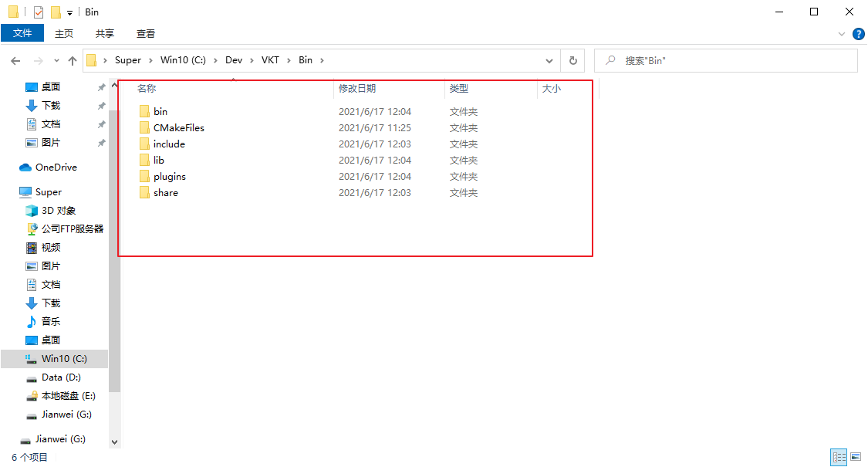Select the include folder icon
The image size is (868, 467).
point(144,144)
